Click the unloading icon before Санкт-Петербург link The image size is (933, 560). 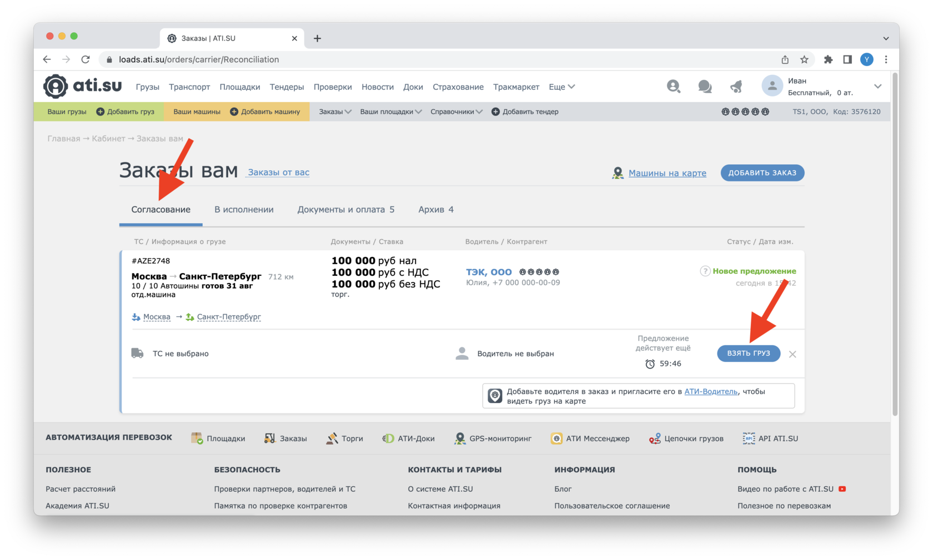(x=189, y=317)
